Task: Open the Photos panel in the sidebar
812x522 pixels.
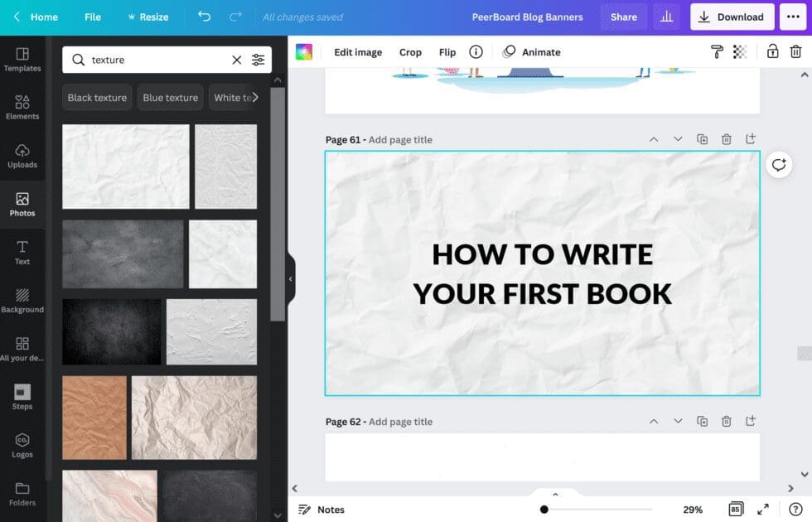Action: click(x=22, y=205)
